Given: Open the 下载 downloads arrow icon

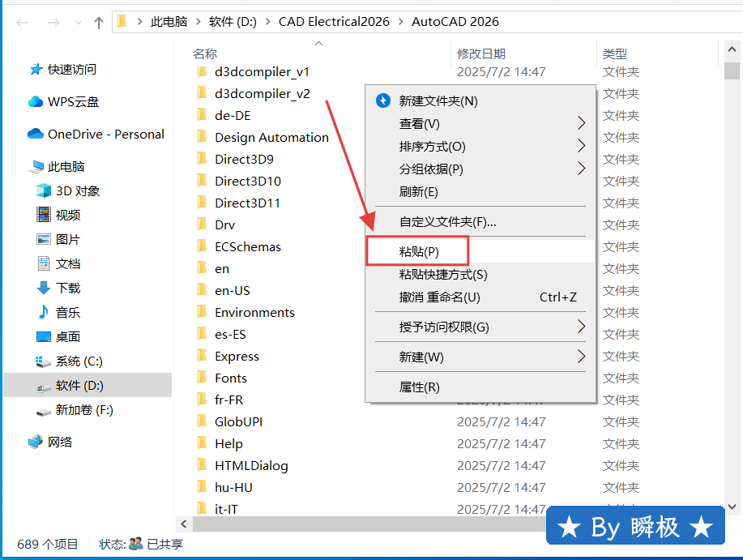Looking at the screenshot, I should coord(44,289).
